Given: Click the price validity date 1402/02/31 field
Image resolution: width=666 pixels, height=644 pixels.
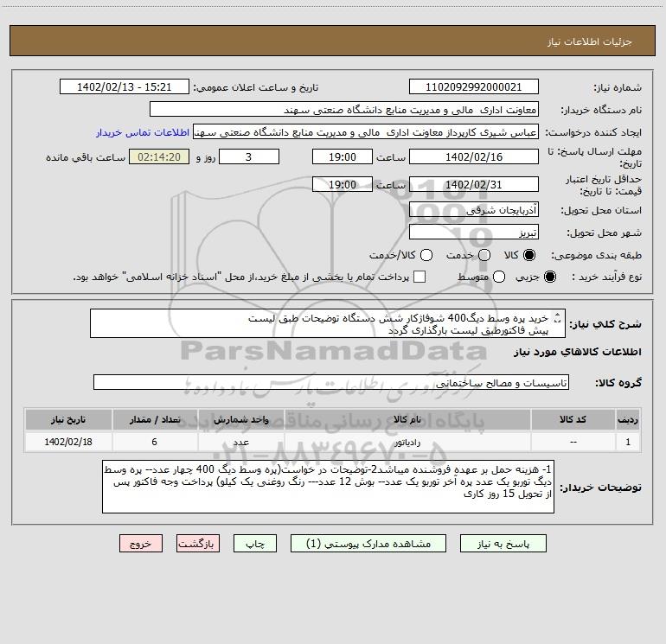Looking at the screenshot, I should [x=474, y=185].
